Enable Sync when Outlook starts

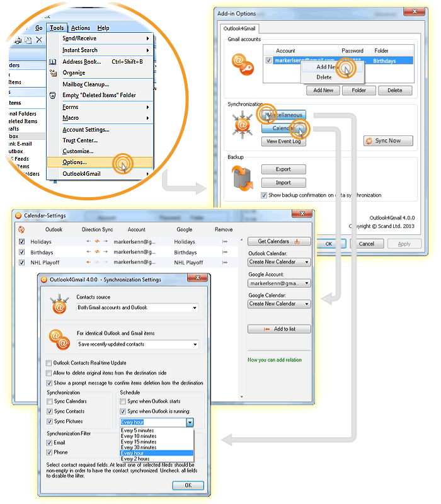pyautogui.click(x=123, y=401)
